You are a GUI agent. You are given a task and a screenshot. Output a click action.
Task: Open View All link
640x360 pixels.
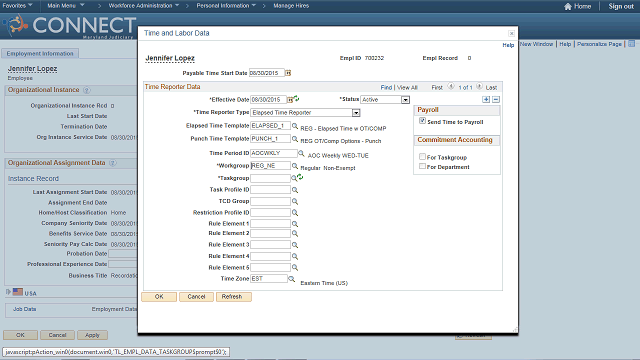point(407,87)
